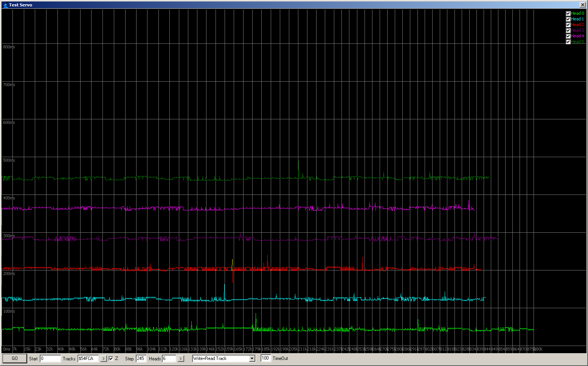The image size is (588, 366).
Task: Focus the Heads input field
Action: [x=169, y=358]
